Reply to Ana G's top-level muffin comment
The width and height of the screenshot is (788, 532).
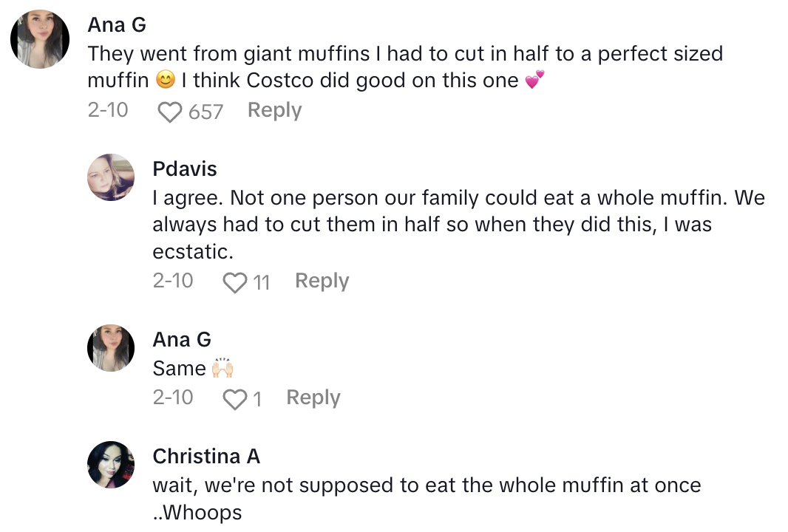pos(274,111)
